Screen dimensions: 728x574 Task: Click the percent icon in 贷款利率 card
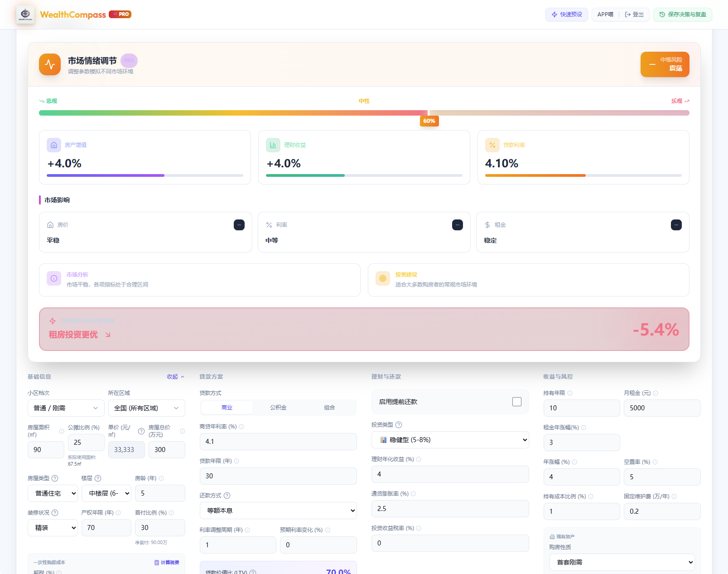(492, 145)
